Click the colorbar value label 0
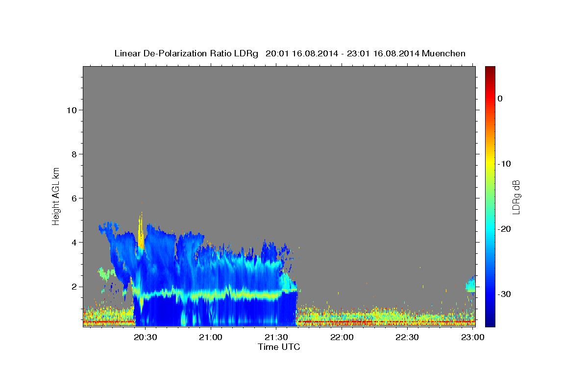Image resolution: width=588 pixels, height=392 pixels. point(500,98)
